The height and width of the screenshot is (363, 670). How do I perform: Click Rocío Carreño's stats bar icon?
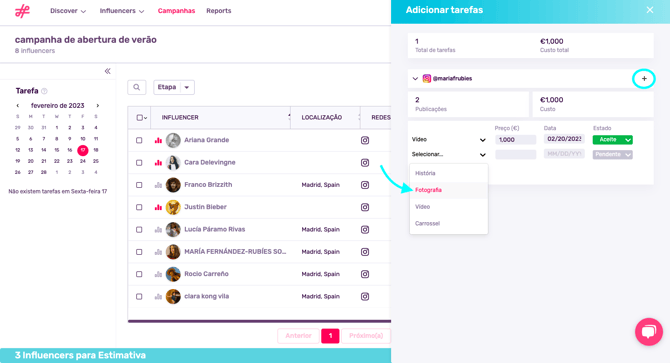pyautogui.click(x=158, y=274)
